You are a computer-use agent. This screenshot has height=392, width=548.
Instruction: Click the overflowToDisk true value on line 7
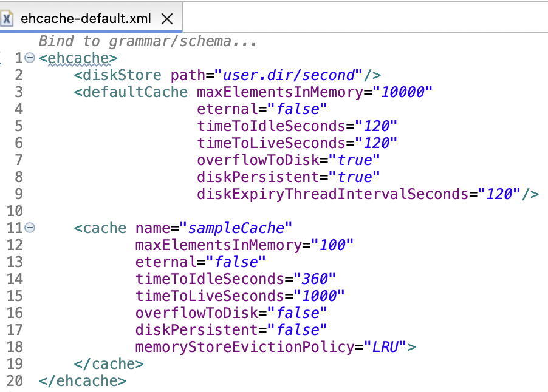[354, 160]
